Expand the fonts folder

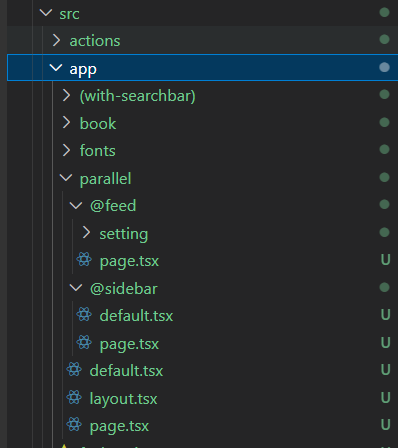pyautogui.click(x=66, y=150)
